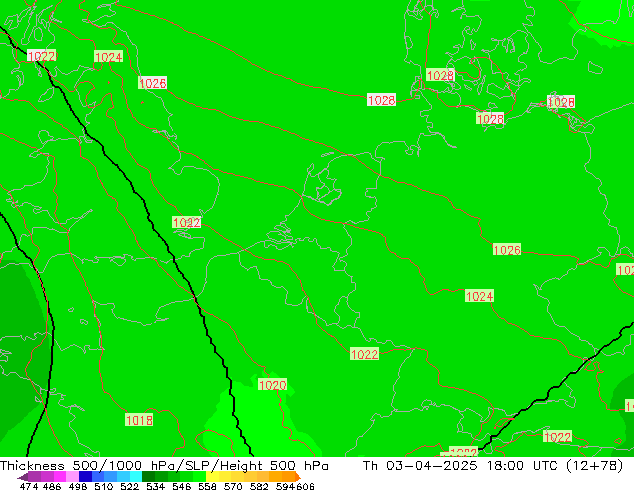Screen dimensions: 634x490
Task: Click the legend value 474
Action: click(29, 486)
